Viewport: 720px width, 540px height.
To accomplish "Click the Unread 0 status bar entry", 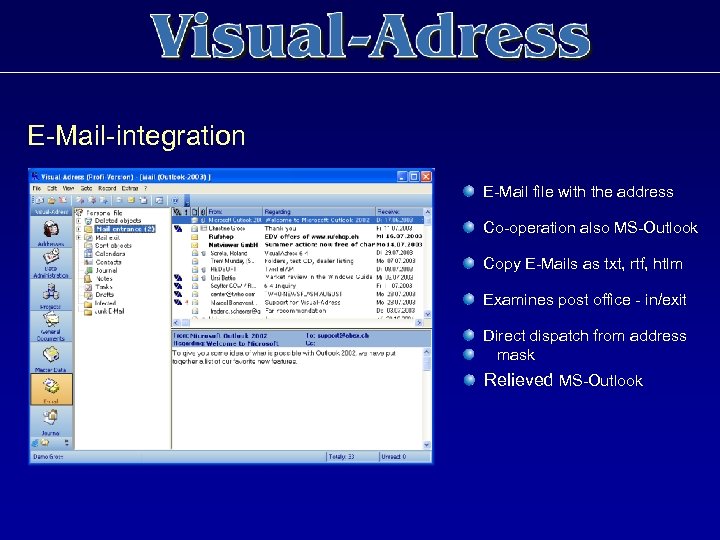I will (x=394, y=456).
